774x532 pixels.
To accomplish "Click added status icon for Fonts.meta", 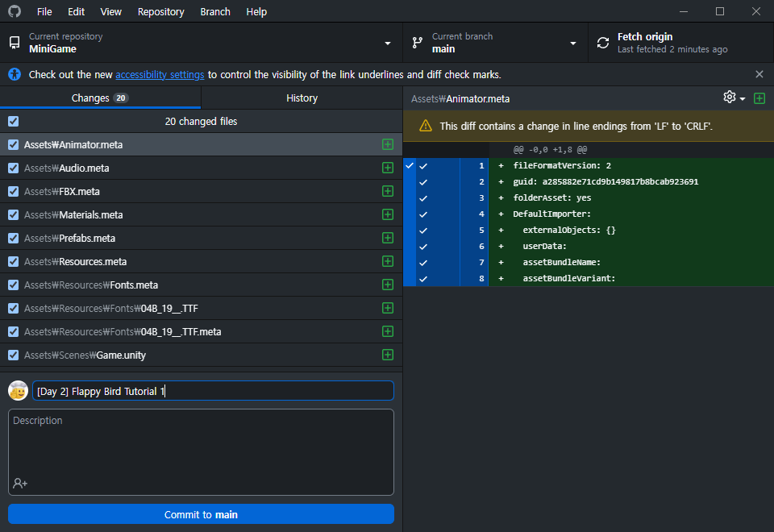I will (388, 285).
